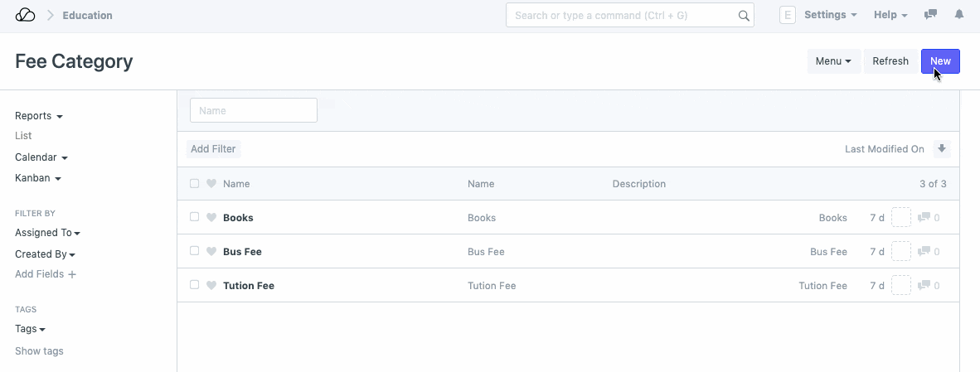Image resolution: width=980 pixels, height=372 pixels.
Task: Click the Add Filter button
Action: click(x=213, y=149)
